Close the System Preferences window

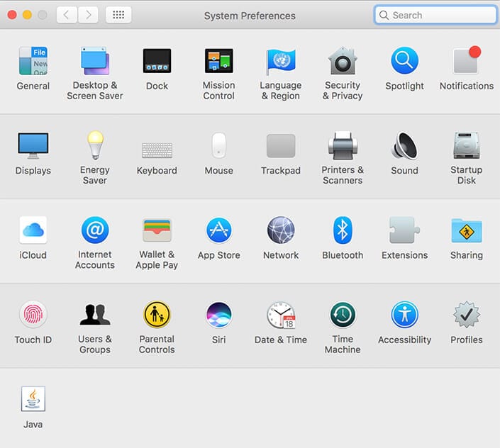click(x=12, y=15)
